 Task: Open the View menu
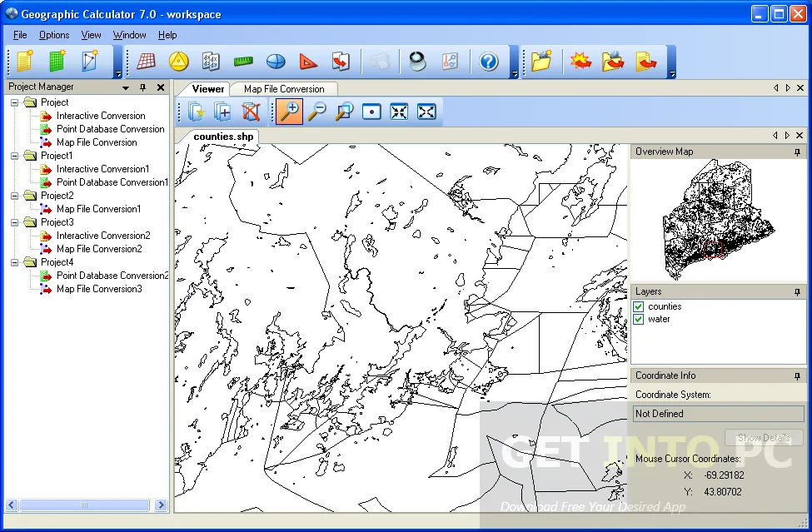click(x=91, y=35)
